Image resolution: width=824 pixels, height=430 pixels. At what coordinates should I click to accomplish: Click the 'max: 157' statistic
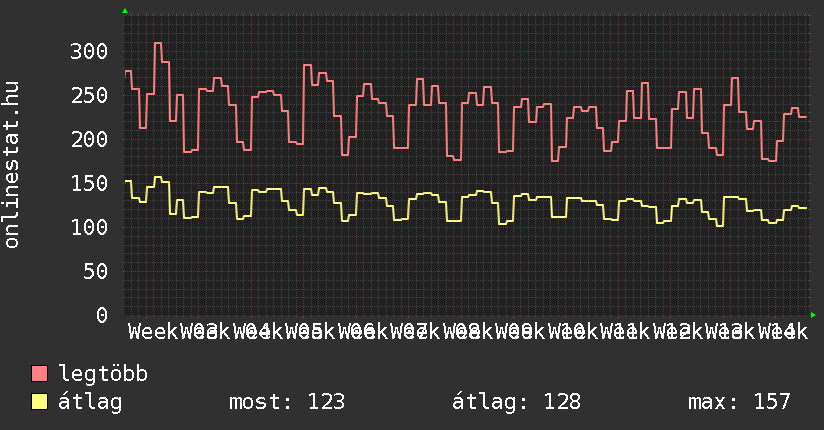[739, 402]
